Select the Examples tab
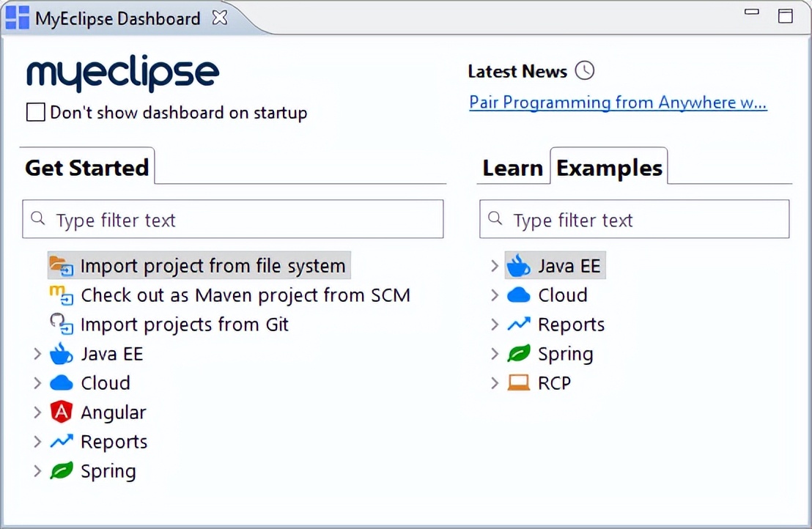 point(609,168)
